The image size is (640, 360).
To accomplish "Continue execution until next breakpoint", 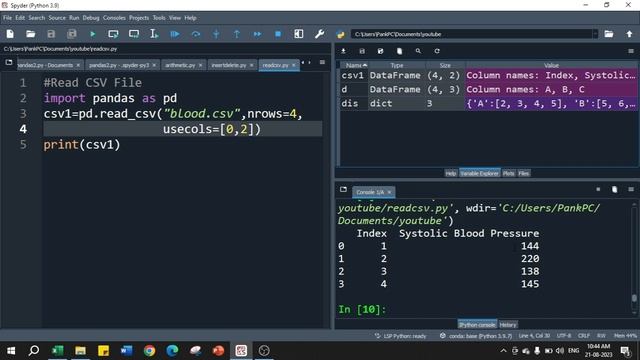I will click(258, 34).
